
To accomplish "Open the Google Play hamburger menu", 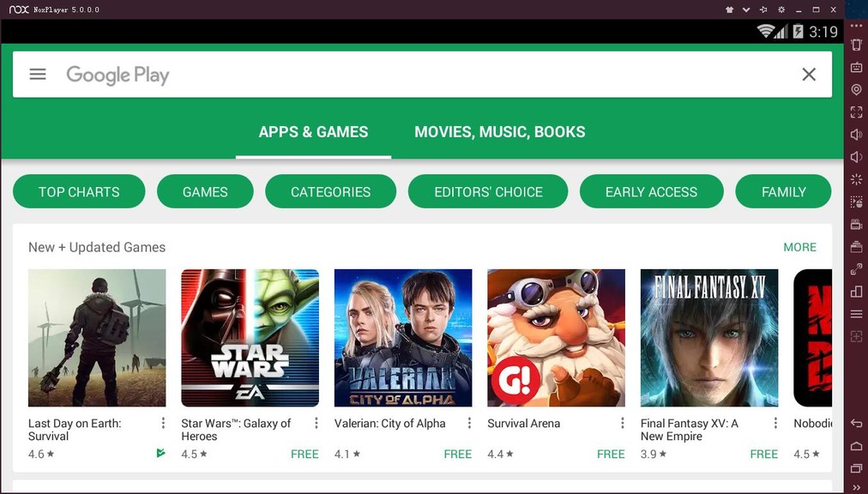I will (x=38, y=75).
